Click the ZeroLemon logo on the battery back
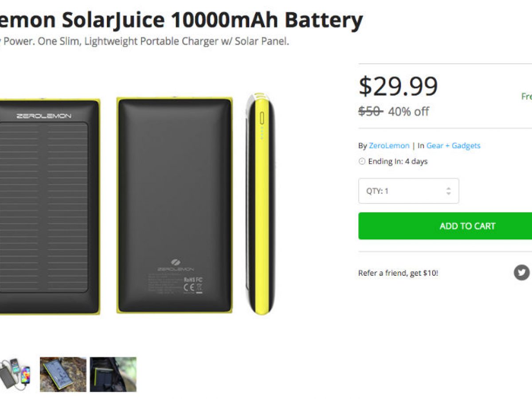 [x=174, y=265]
